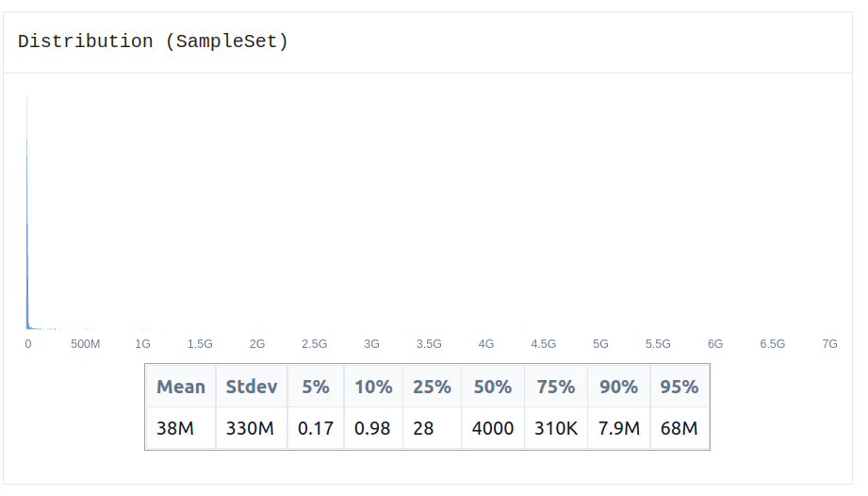Select the 7G axis tick label
Viewport: 868px width, 496px height.
829,344
